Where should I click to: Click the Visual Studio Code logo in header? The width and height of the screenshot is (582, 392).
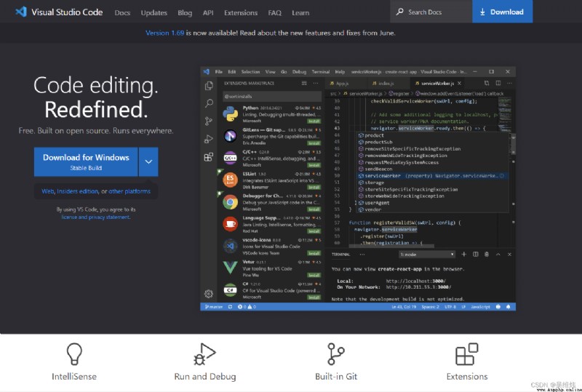pos(21,12)
